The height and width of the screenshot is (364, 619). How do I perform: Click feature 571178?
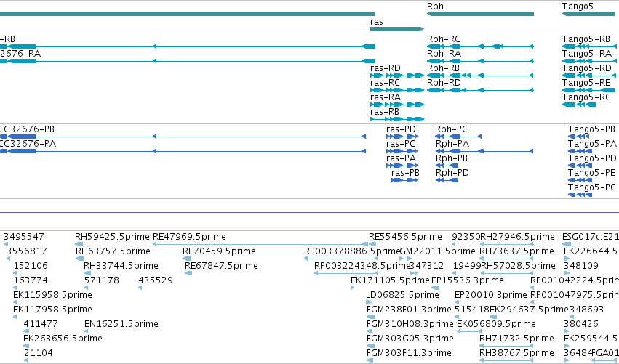(101, 280)
